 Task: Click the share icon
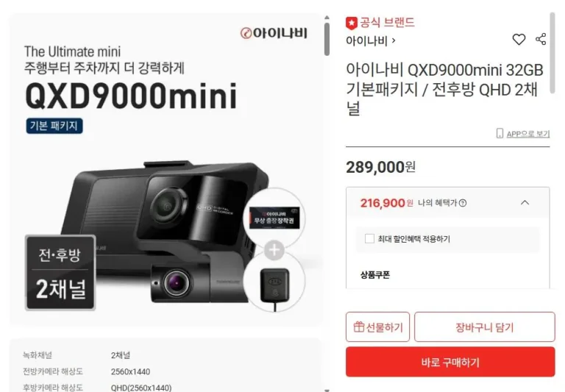coord(541,39)
